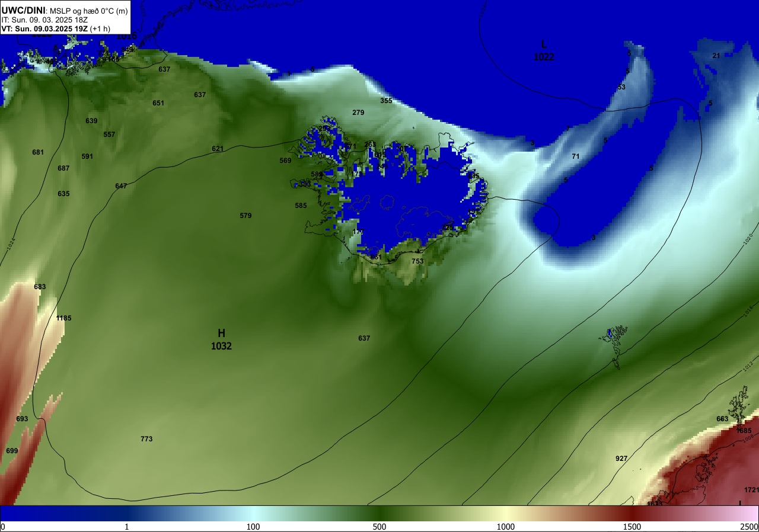Click the 100 mark on the color scale
Screen dimensions: 759x532
[x=253, y=527]
